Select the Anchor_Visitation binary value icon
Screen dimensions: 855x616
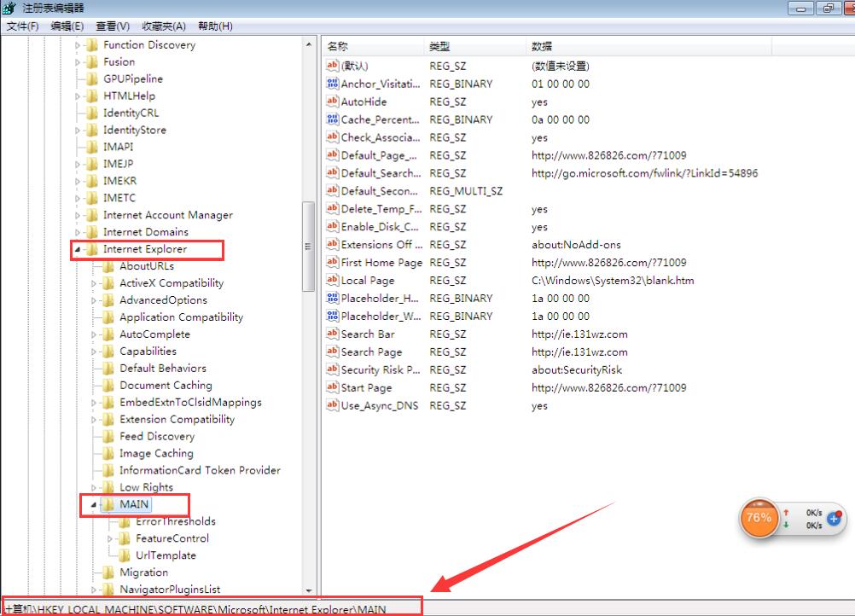333,84
